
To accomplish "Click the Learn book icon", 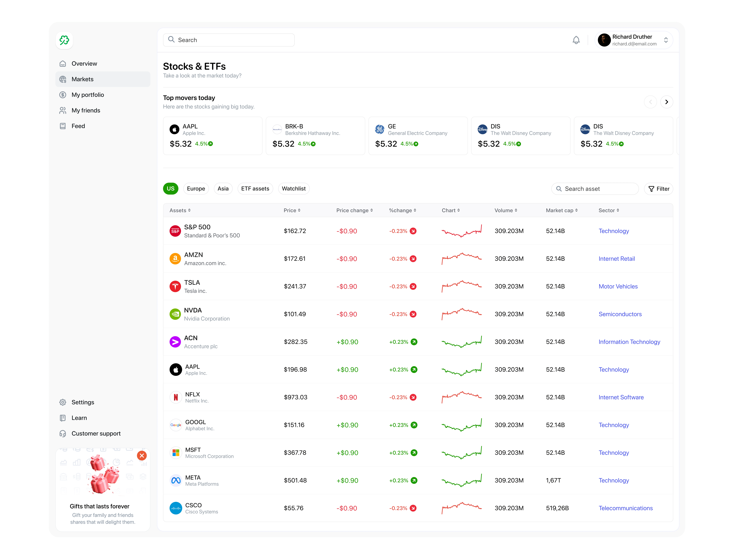I will coord(63,418).
